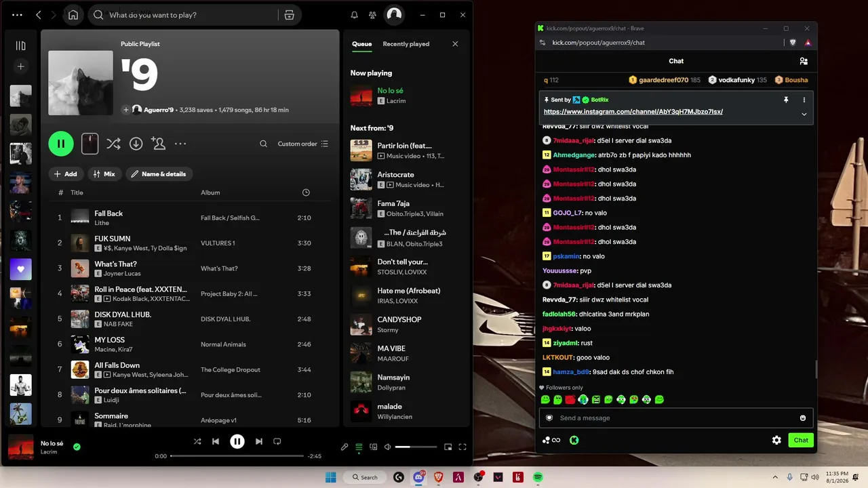Download the '9 playlist

136,144
